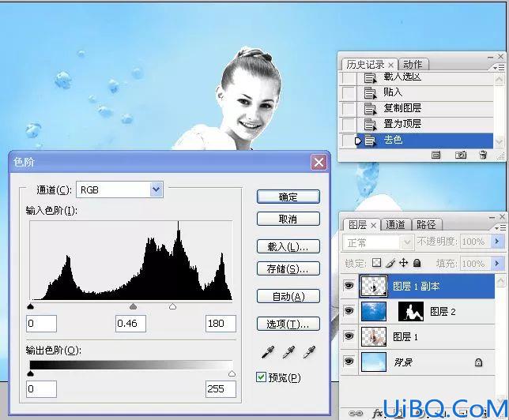Click the 贴入 history state icon
Image resolution: width=509 pixels, height=420 pixels.
click(370, 92)
